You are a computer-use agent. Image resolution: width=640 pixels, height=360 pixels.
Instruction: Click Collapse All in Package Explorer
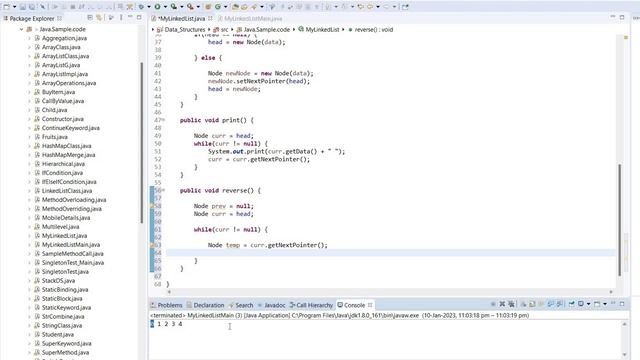click(90, 18)
